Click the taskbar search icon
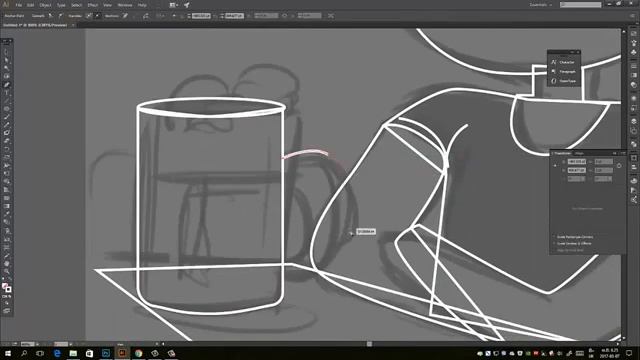 (24, 353)
